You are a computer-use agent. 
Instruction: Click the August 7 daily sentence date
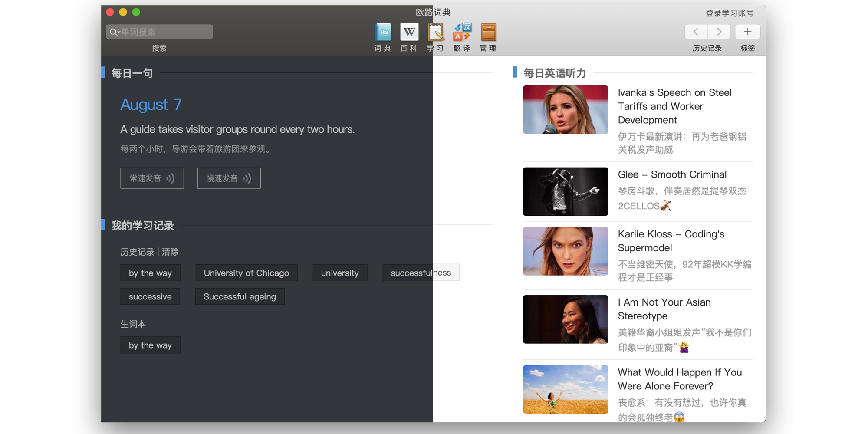pyautogui.click(x=151, y=105)
